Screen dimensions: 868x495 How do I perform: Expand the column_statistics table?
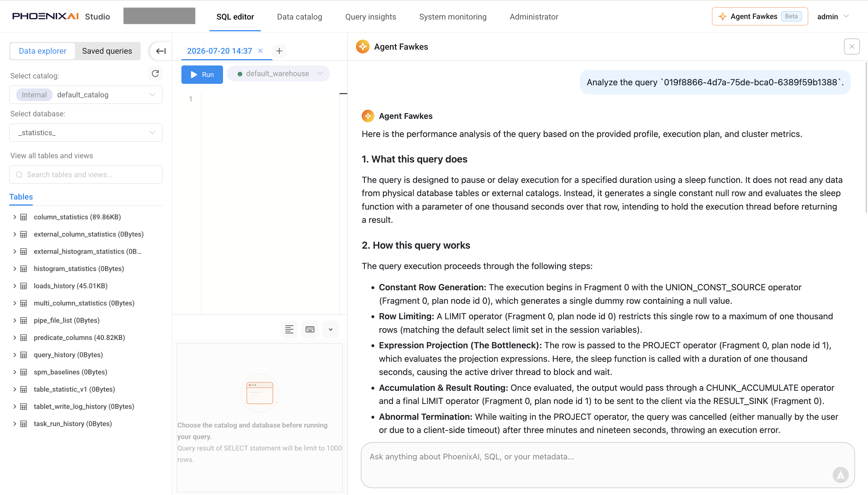coord(15,217)
